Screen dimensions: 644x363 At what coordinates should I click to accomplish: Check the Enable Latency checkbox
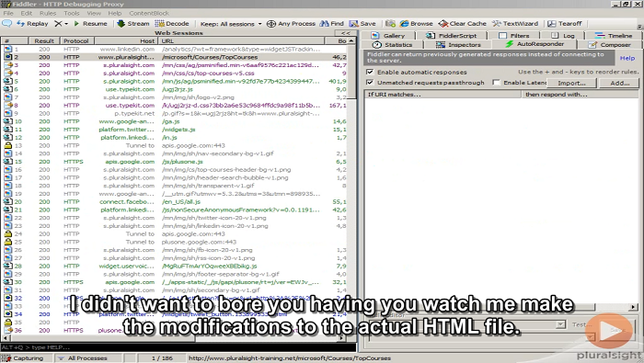click(x=496, y=83)
